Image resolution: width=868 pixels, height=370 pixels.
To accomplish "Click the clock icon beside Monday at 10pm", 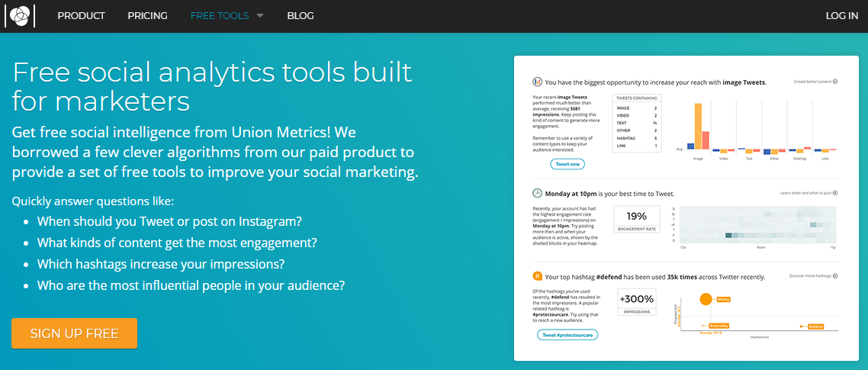I will (537, 193).
